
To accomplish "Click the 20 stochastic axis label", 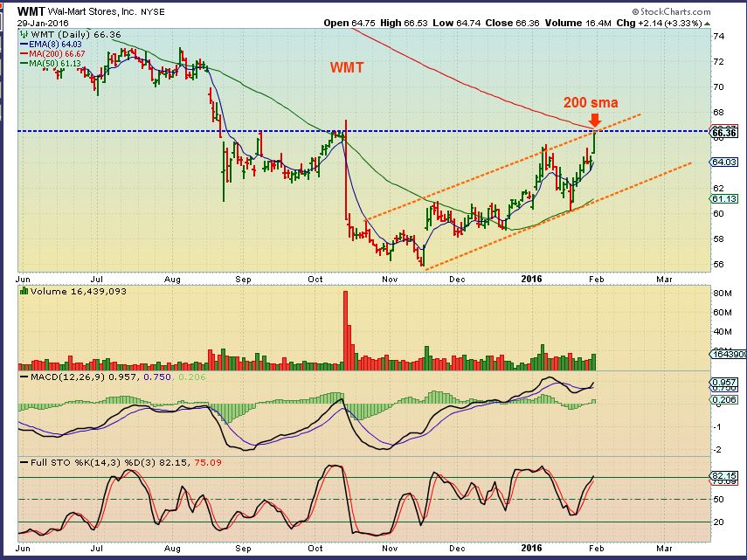I will tap(718, 522).
